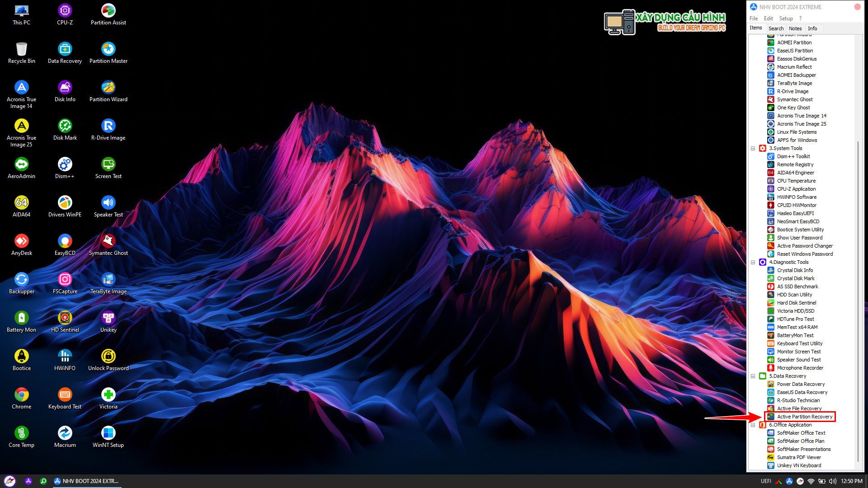Open the Setup menu in NHV BOOT
868x488 pixels.
[x=786, y=19]
